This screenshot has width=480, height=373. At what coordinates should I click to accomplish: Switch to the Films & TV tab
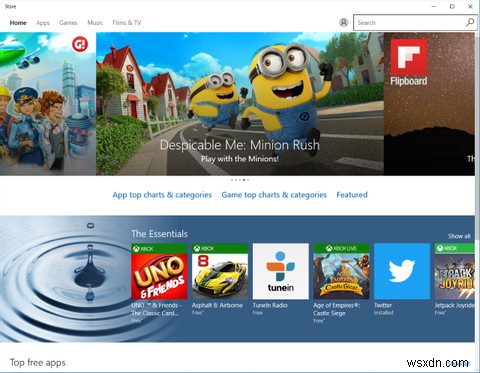(127, 23)
